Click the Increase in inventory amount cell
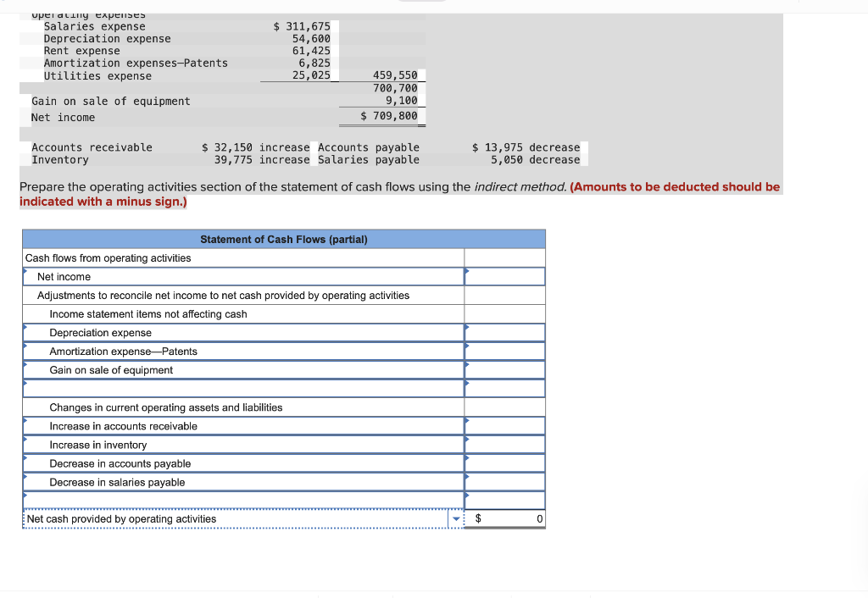 click(x=504, y=444)
